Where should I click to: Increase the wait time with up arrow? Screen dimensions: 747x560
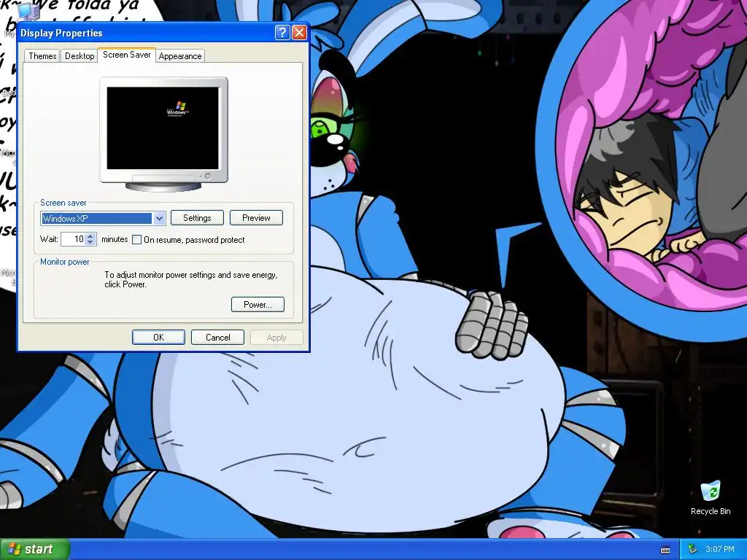tap(90, 236)
